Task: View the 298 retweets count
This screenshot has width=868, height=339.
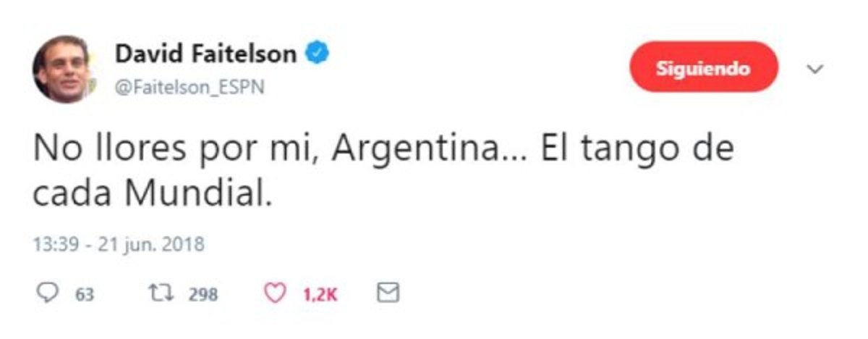Action: [x=203, y=294]
